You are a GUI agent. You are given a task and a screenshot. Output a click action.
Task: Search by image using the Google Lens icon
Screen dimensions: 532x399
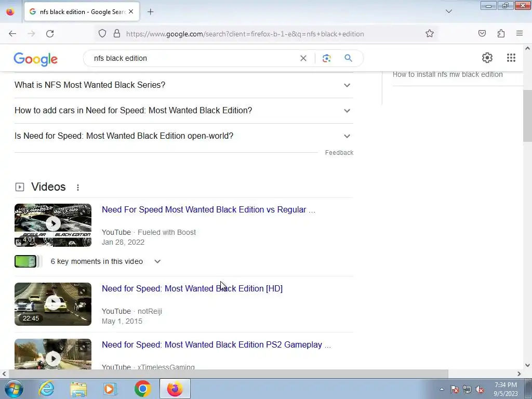pyautogui.click(x=326, y=58)
